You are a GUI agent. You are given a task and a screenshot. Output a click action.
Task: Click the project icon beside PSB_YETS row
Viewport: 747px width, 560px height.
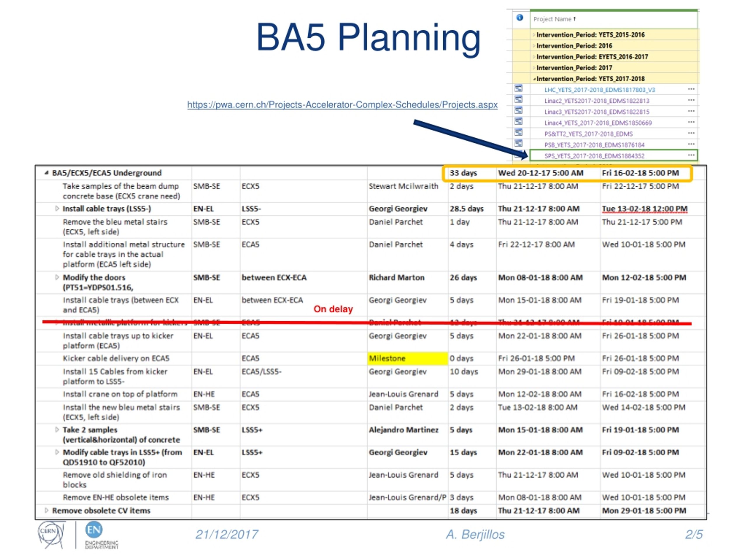coord(518,143)
